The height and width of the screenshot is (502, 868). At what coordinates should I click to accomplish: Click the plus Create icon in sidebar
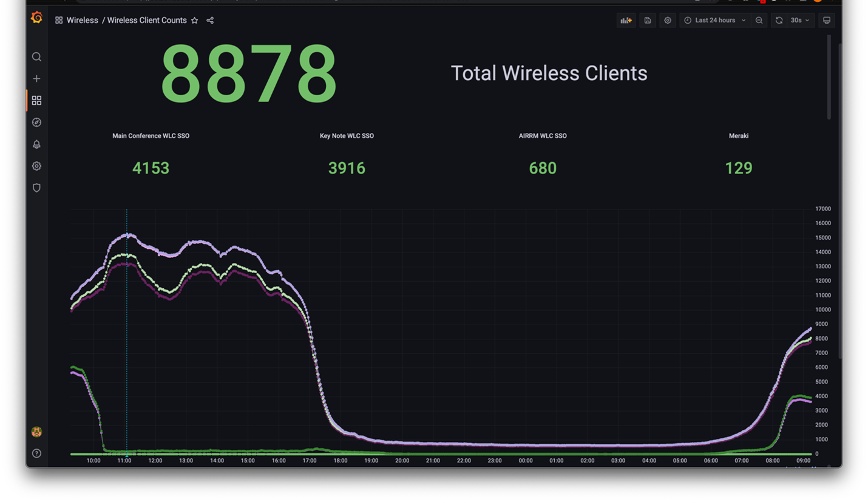(x=36, y=79)
